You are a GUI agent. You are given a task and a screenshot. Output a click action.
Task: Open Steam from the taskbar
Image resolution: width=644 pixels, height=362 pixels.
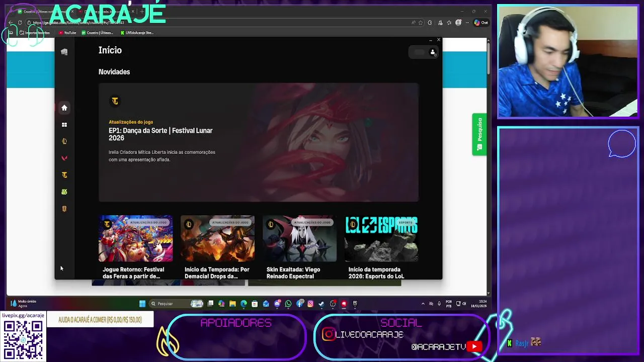321,303
